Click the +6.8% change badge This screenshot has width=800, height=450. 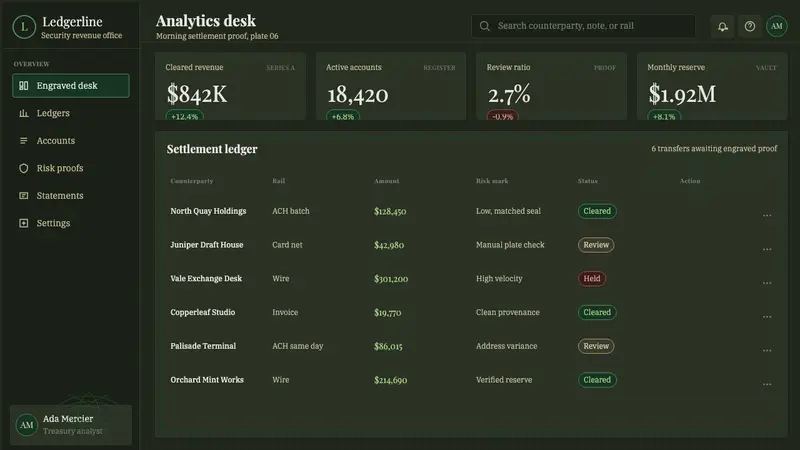(343, 116)
